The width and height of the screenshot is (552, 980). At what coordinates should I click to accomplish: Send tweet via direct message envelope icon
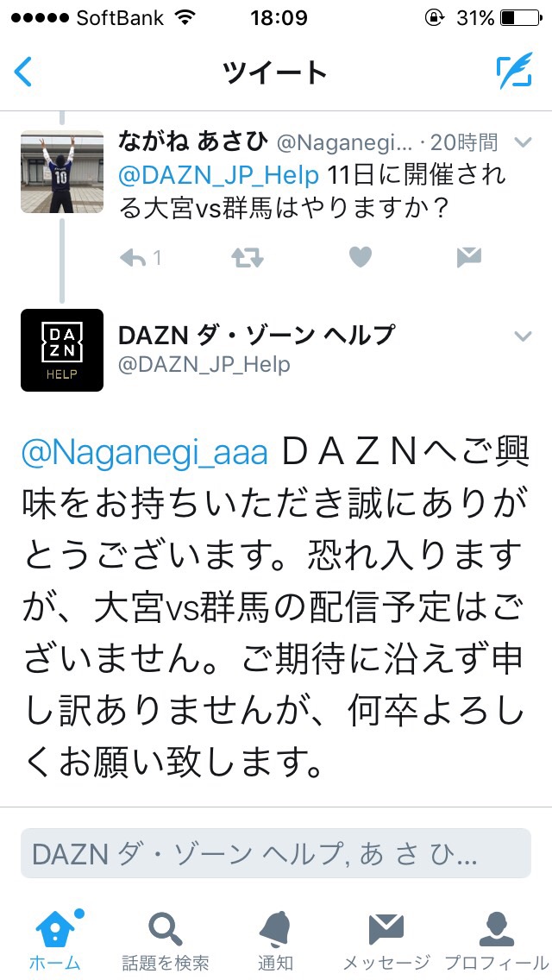pos(469,257)
